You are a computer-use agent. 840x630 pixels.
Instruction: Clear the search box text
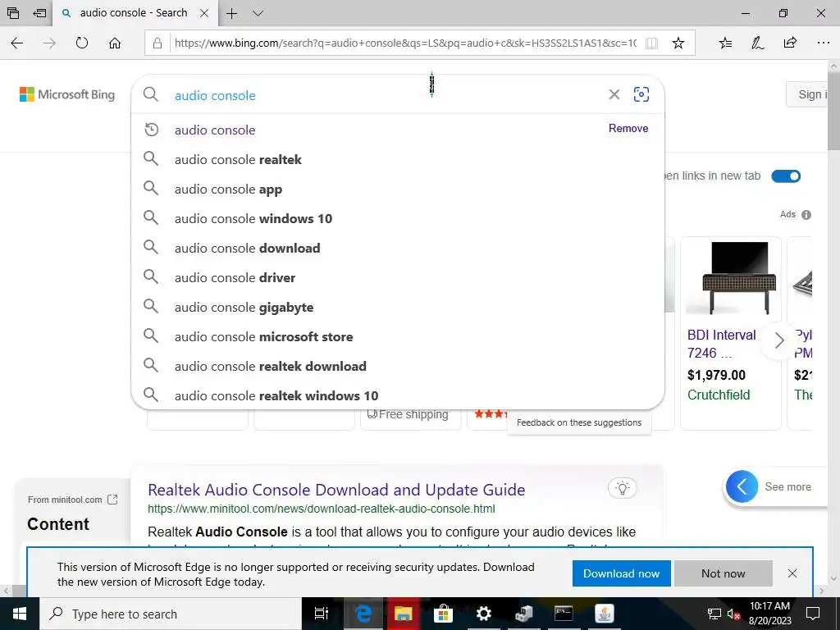[x=614, y=95]
